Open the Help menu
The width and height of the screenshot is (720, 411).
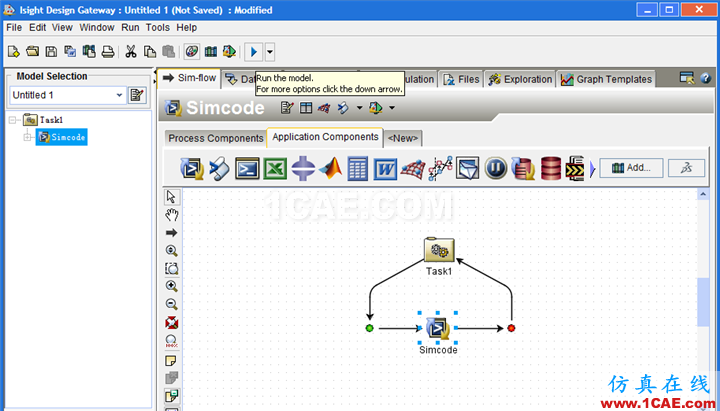coord(186,28)
